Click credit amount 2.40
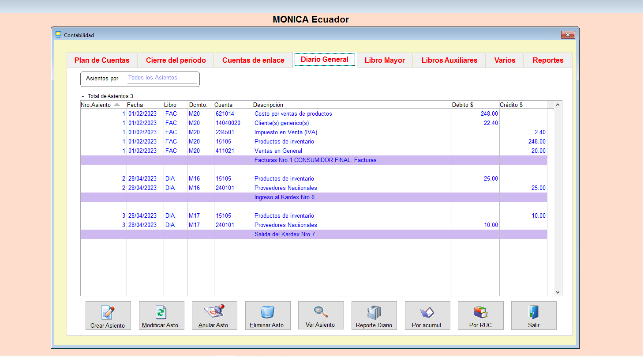Screen dimensions: 644x359 click(540, 132)
